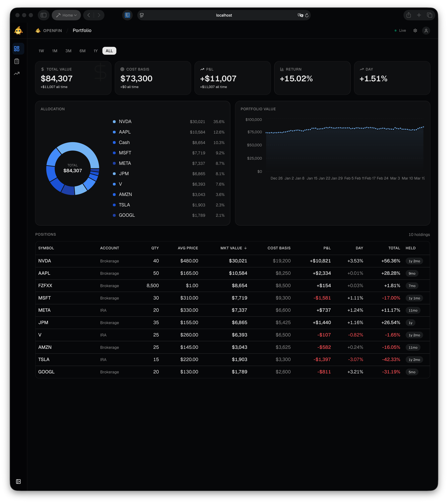Select the 1W time range tab
Screen dimensions: 448x503
click(x=41, y=51)
